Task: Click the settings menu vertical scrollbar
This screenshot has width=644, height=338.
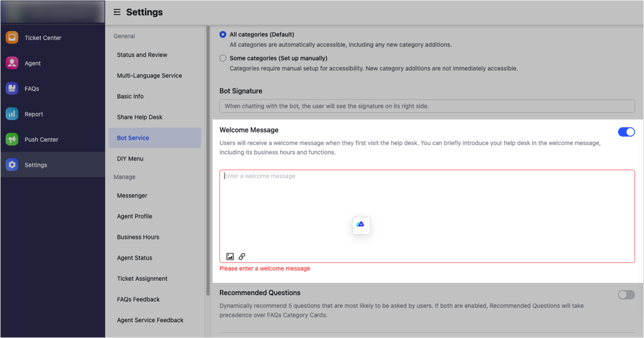Action: pyautogui.click(x=208, y=160)
